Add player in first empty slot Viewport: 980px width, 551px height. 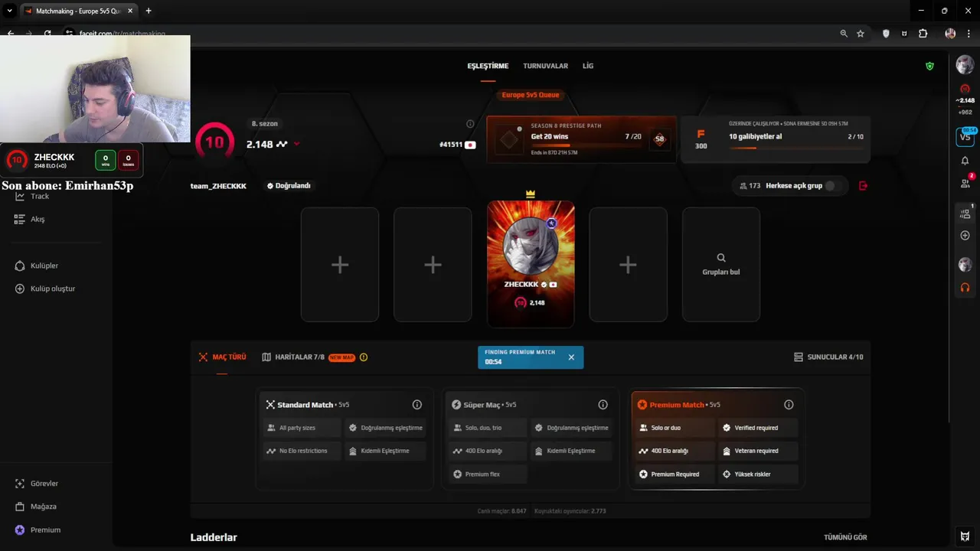(340, 264)
